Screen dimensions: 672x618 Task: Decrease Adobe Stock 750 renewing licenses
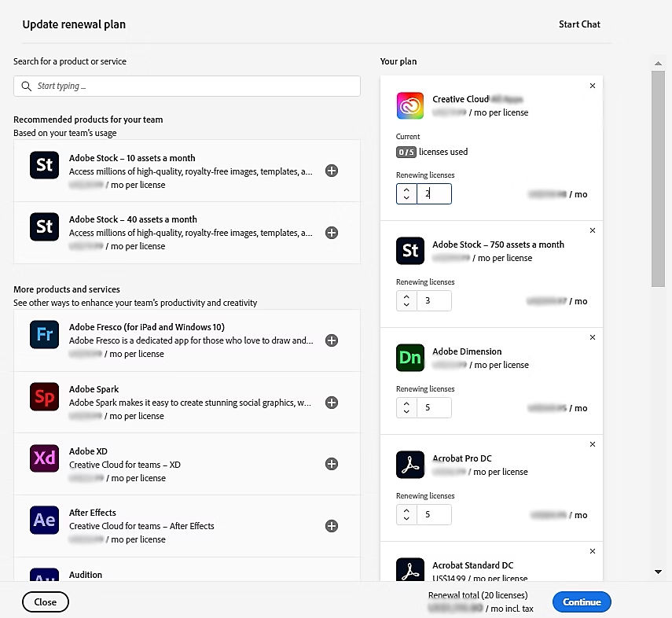click(x=406, y=305)
